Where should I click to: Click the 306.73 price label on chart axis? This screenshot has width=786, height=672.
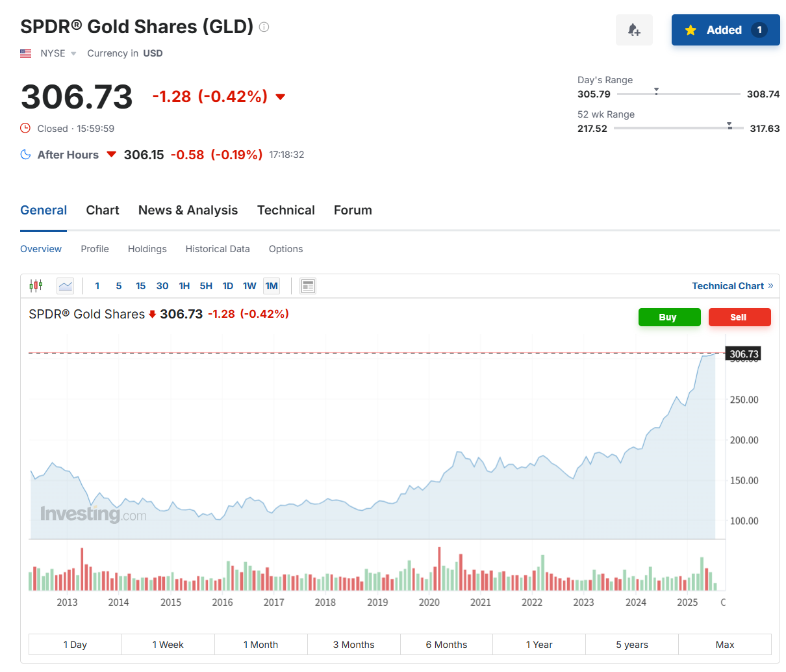point(743,354)
